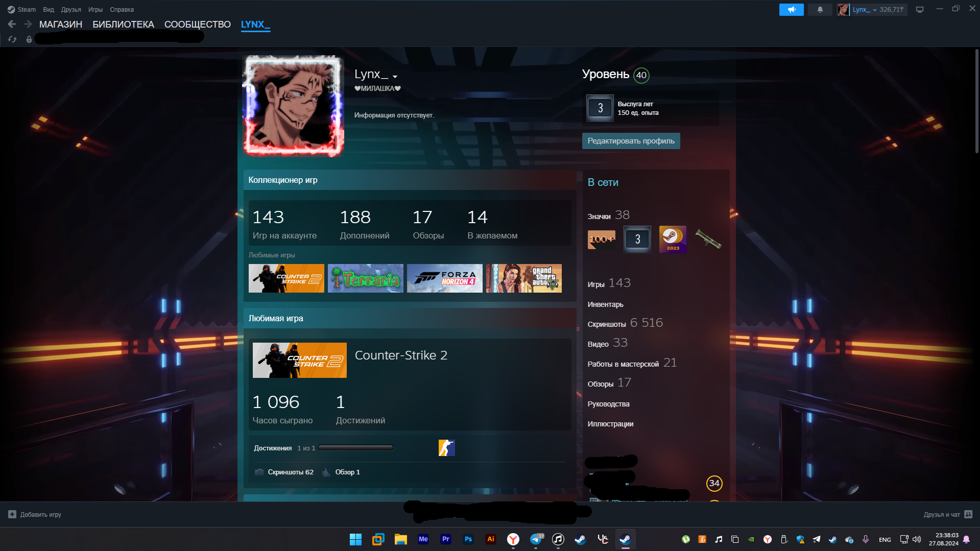Expand the Lynx_ profile name dropdown arrow

[x=395, y=77]
